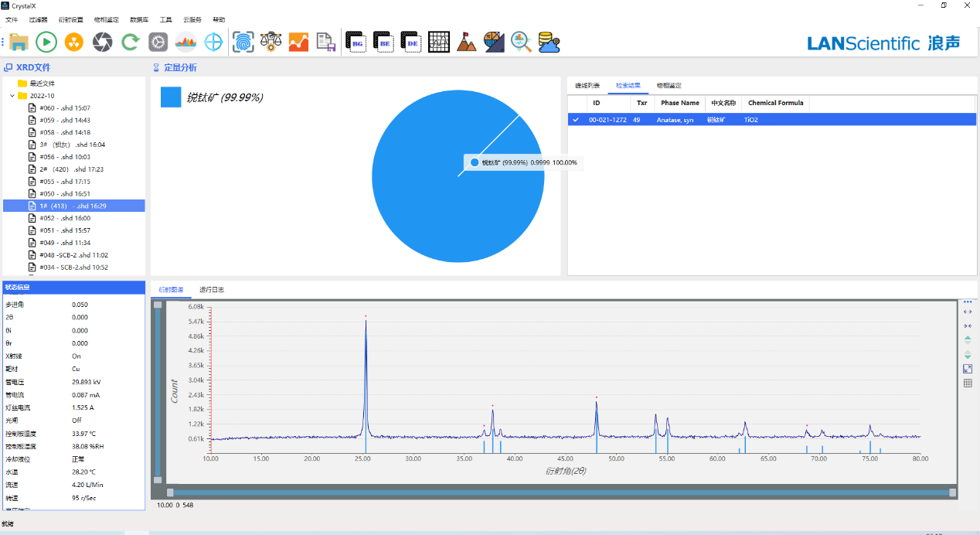980x535 pixels.
Task: Open the fingerprint phase identification tool
Action: click(x=243, y=43)
